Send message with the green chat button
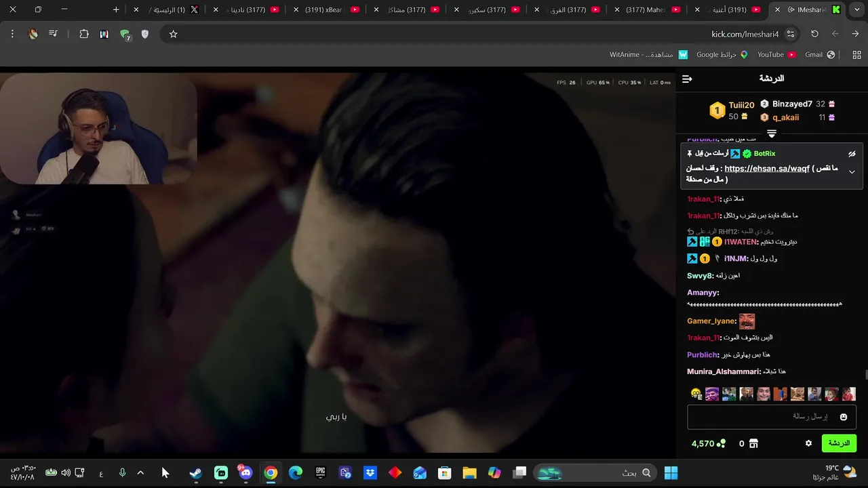 pos(839,443)
